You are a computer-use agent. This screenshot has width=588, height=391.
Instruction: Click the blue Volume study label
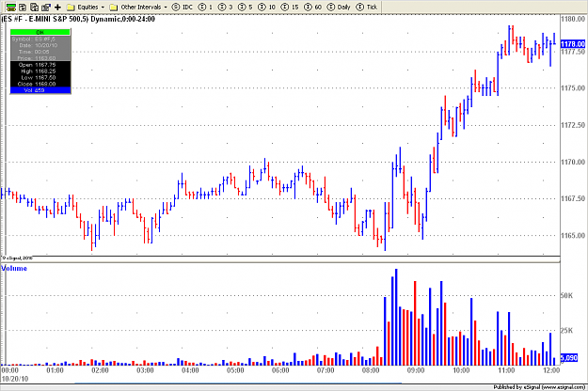coord(14,268)
